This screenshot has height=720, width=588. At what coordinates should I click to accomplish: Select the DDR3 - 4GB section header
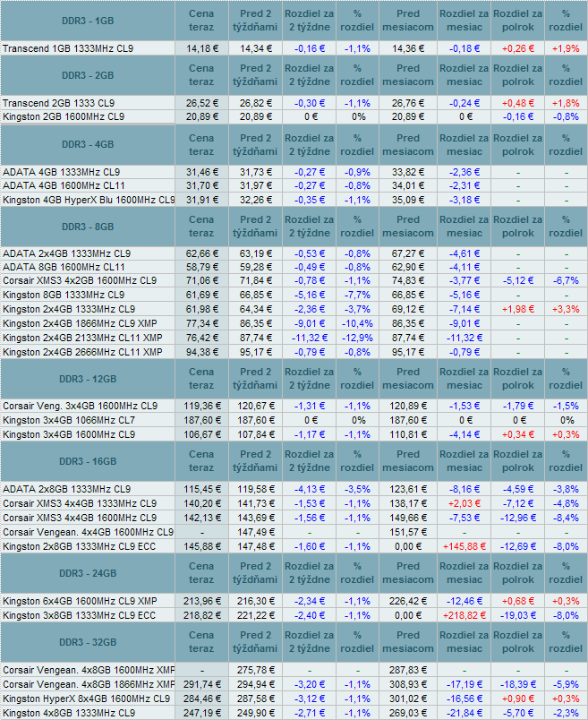coord(88,144)
